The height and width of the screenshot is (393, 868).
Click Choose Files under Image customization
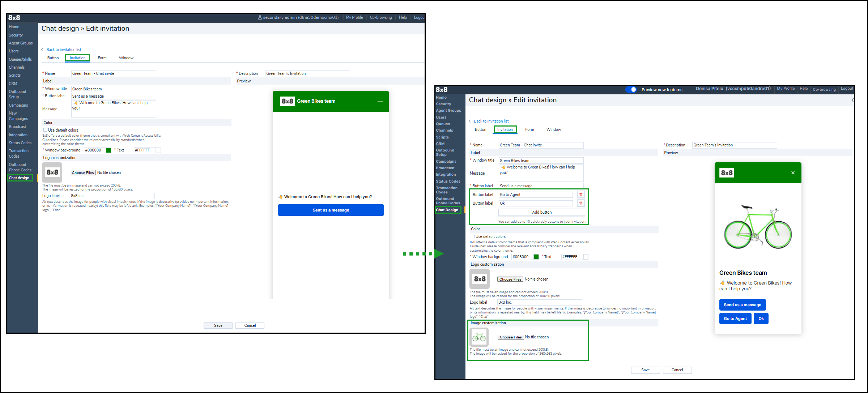click(510, 337)
